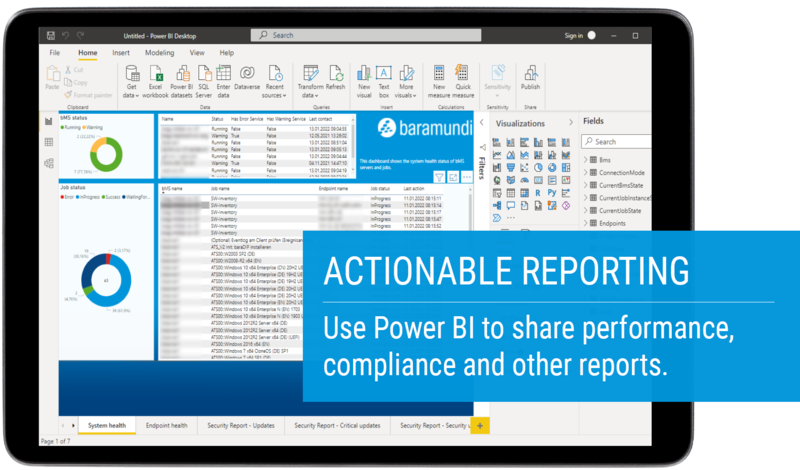Click the Fields pane Search box

tap(616, 141)
